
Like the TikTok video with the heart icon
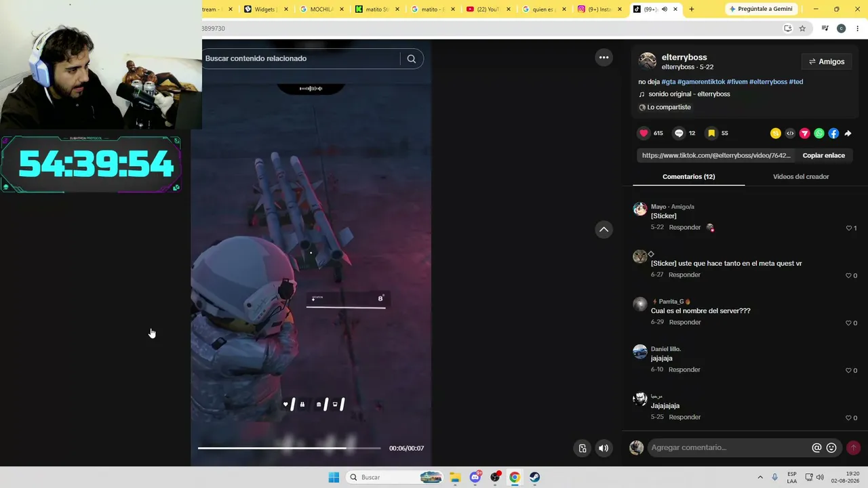click(x=644, y=134)
